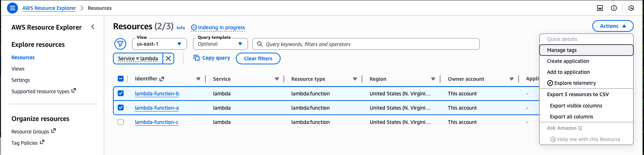644x155 pixels.
Task: Click the Copy query icon button
Action: pos(197,58)
